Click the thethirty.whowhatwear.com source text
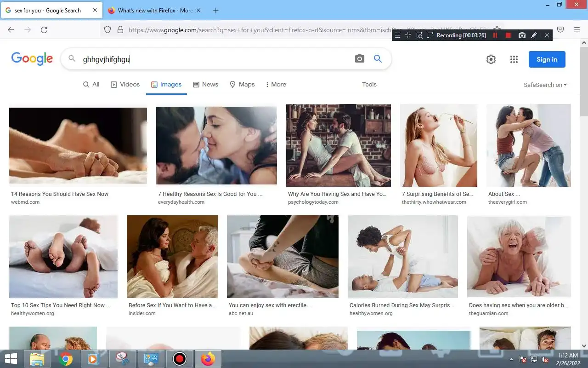Viewport: 588px width, 368px height. (434, 202)
